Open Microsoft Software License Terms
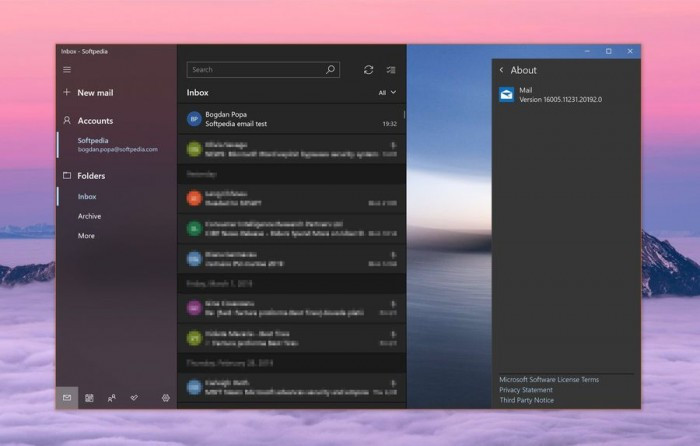700x446 pixels. tap(549, 379)
